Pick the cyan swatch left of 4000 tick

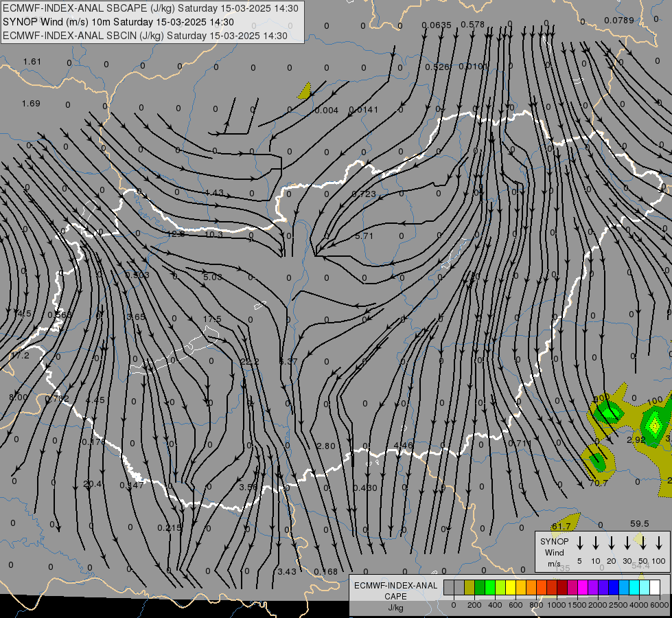634,587
